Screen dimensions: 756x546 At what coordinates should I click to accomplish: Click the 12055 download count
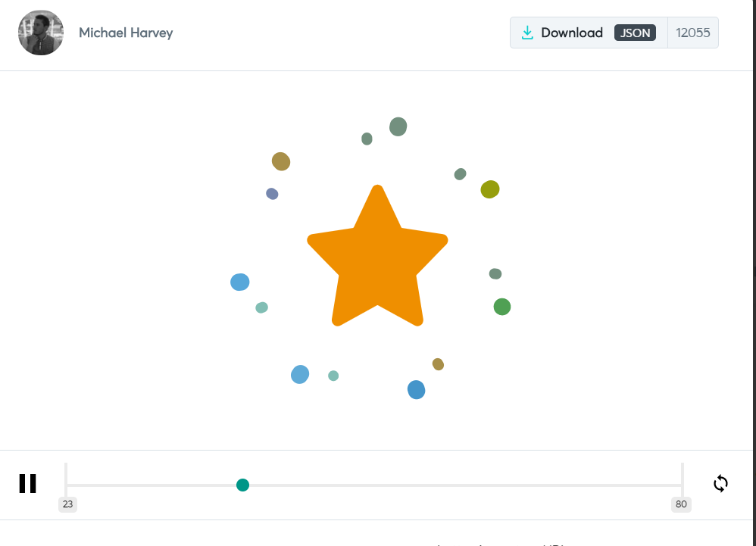[x=692, y=33]
